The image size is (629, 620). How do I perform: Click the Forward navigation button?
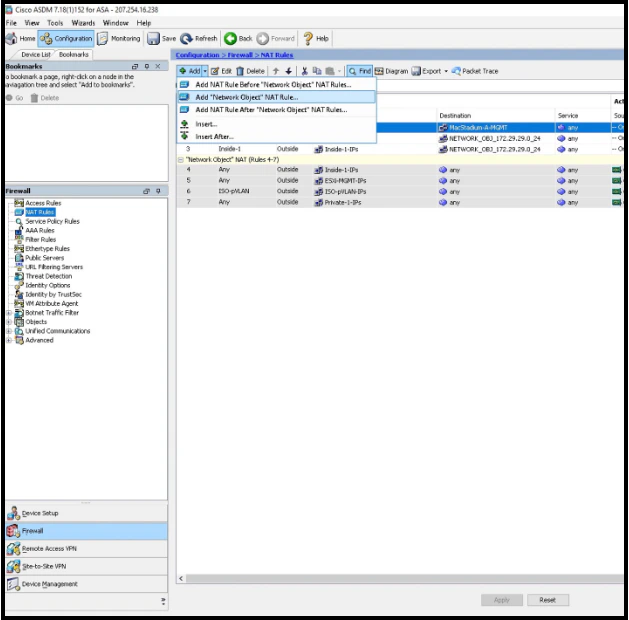pos(276,38)
